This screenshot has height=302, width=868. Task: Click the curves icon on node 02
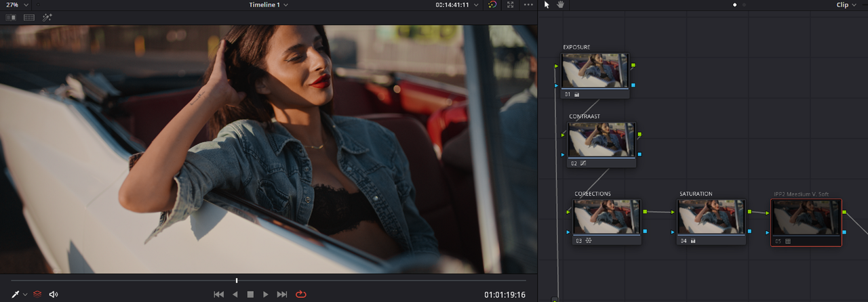(x=583, y=163)
